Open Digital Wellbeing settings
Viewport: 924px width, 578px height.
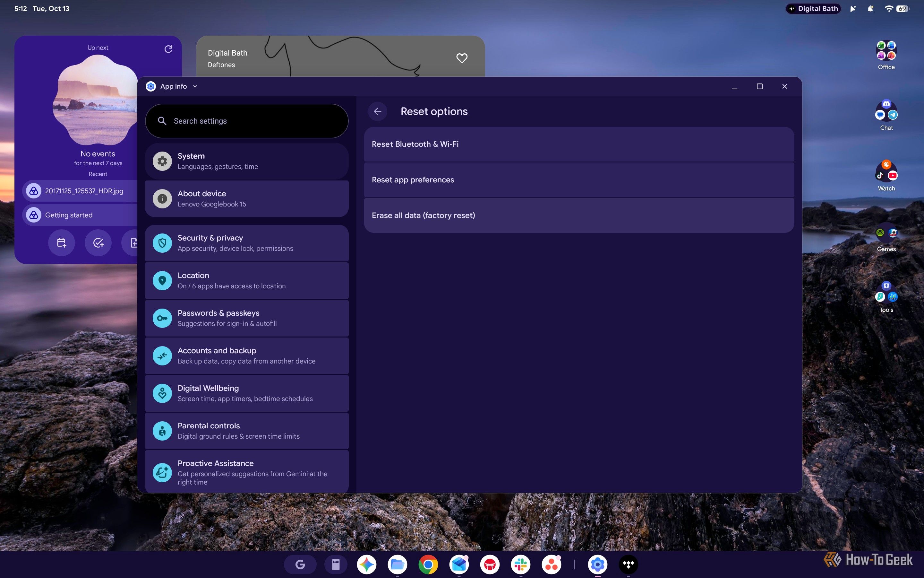pos(247,393)
